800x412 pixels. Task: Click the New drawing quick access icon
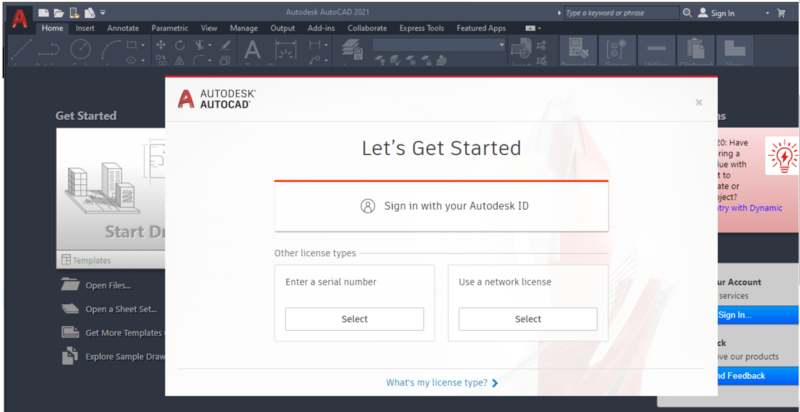tap(43, 13)
